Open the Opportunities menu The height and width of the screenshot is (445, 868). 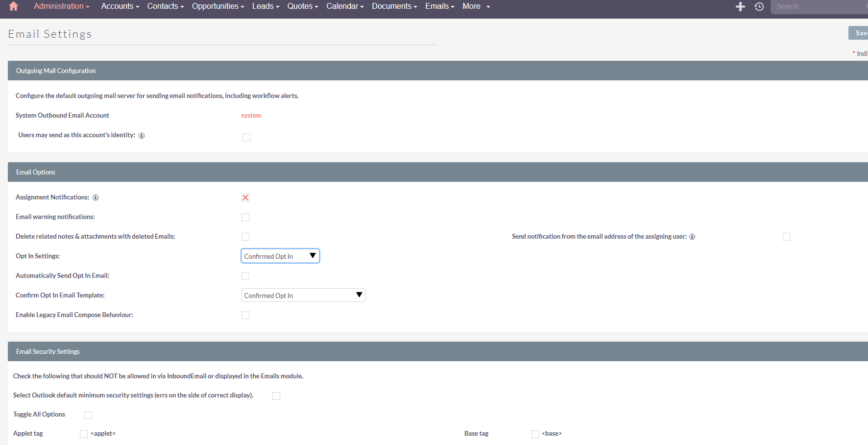(x=217, y=6)
